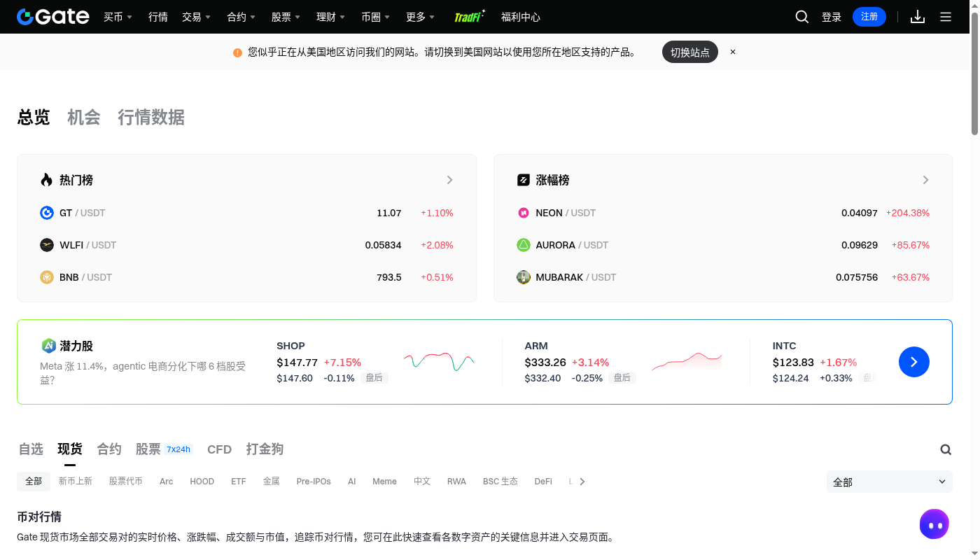Switch to the 总览 tab

click(34, 117)
